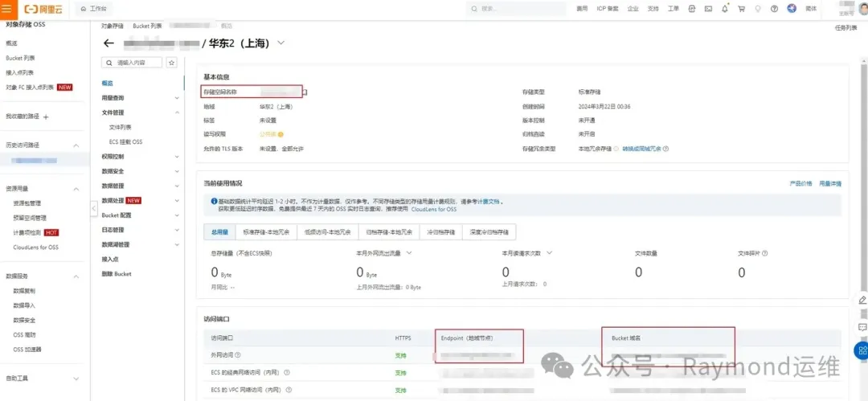Click help icon beside 文件碎片
Viewport: 868px width, 401px height.
[765, 253]
